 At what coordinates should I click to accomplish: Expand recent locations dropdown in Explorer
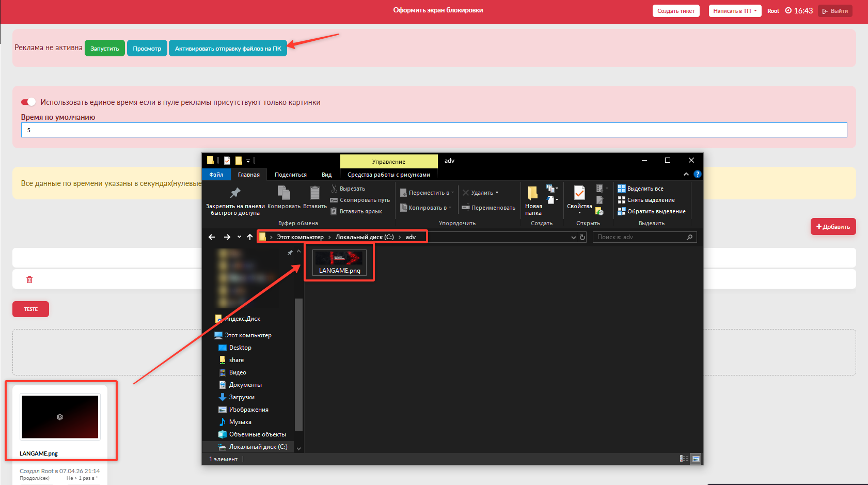click(x=239, y=237)
